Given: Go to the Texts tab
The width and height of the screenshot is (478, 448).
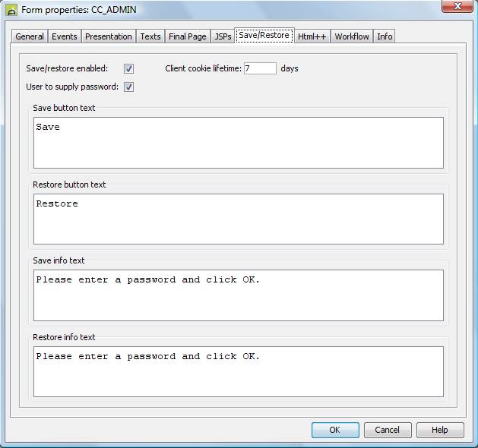Looking at the screenshot, I should [150, 36].
